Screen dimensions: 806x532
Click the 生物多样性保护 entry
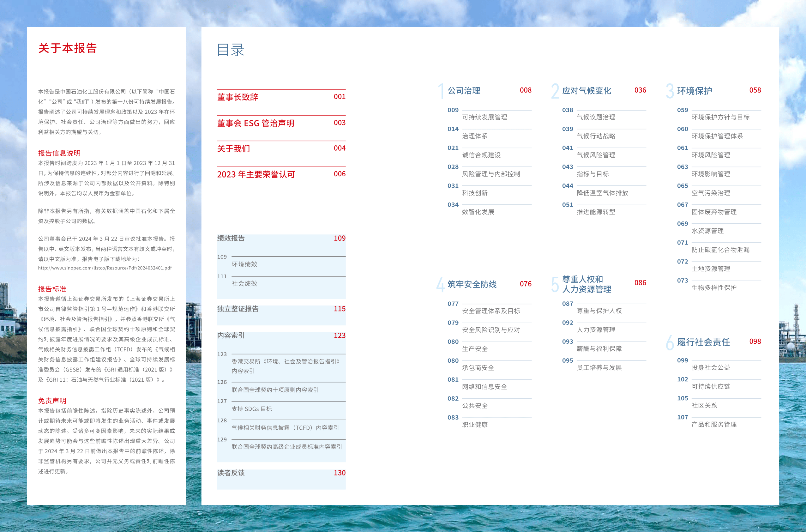click(714, 288)
